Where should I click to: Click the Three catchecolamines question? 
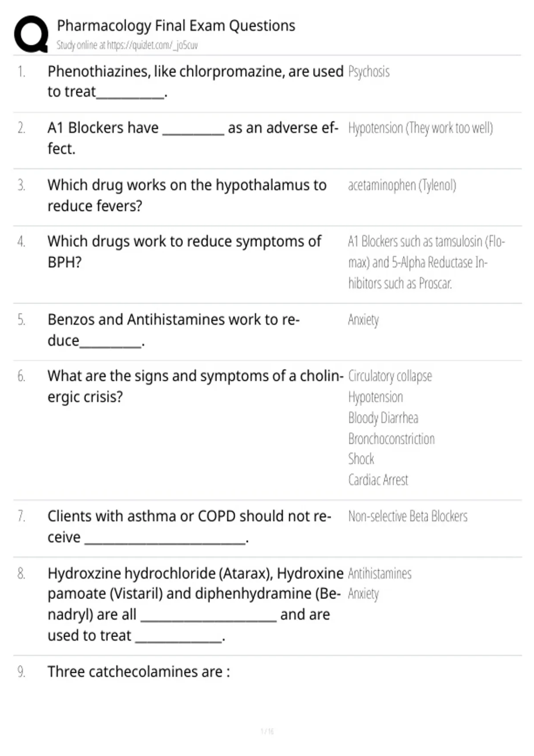139,672
